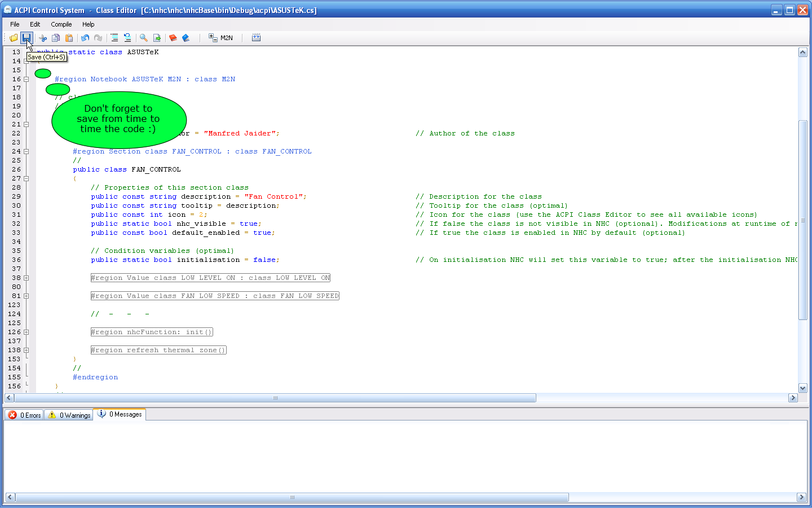The height and width of the screenshot is (508, 812).
Task: Collapse the FAN_CONTROL region at line 24
Action: (26, 151)
